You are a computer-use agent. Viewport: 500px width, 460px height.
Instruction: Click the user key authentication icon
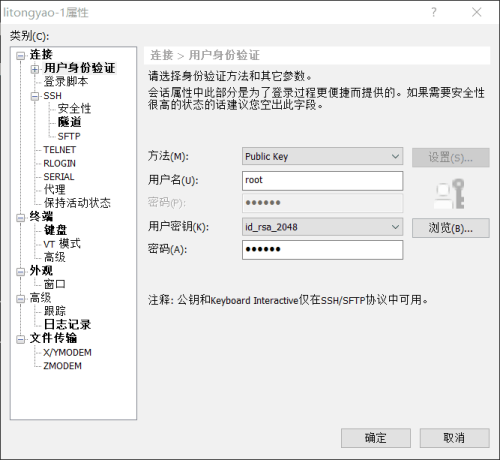tap(450, 194)
